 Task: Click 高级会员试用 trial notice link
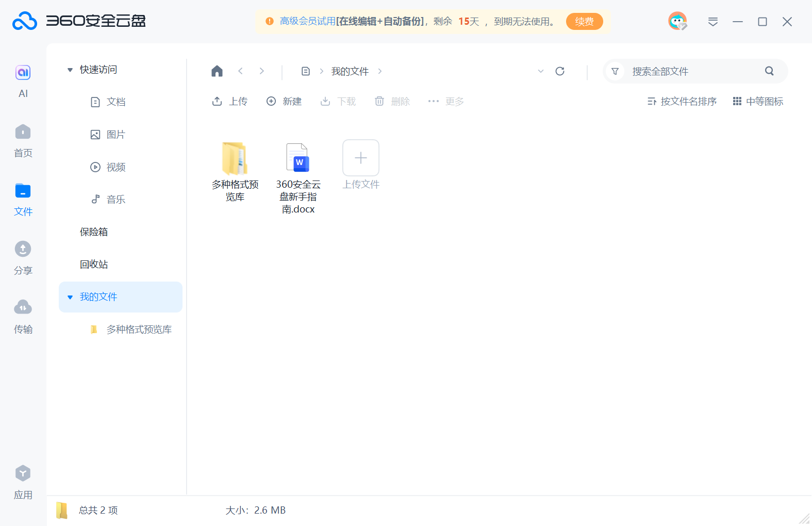[308, 22]
